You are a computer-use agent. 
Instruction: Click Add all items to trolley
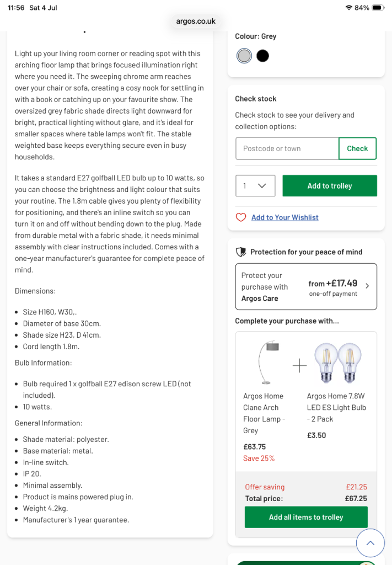[x=306, y=517]
